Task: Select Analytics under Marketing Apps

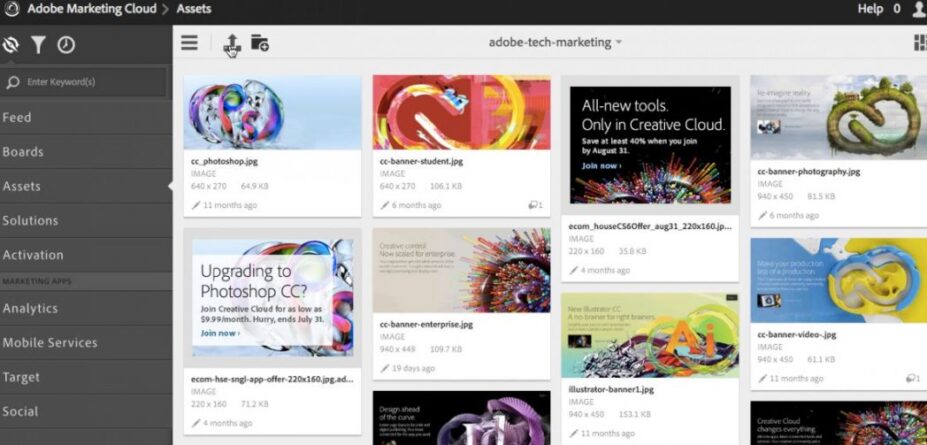Action: (30, 309)
